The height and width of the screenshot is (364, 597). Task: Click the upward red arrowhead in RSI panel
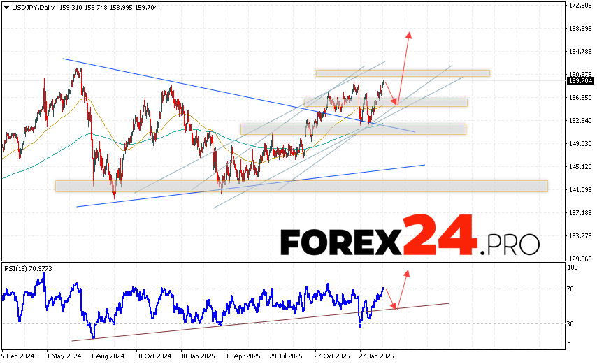[407, 273]
